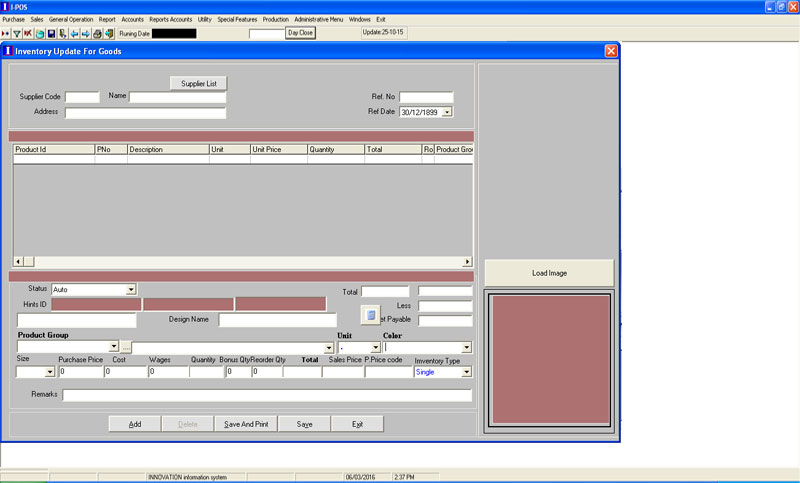The image size is (800, 483).
Task: Click the Ref. No input field
Action: (x=426, y=97)
